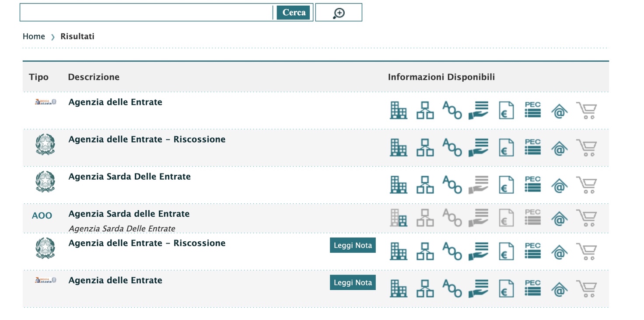Open Leggi Nota for Agenzia delle Entrate – Riscossione
Image resolution: width=644 pixels, height=320 pixels.
(x=353, y=245)
